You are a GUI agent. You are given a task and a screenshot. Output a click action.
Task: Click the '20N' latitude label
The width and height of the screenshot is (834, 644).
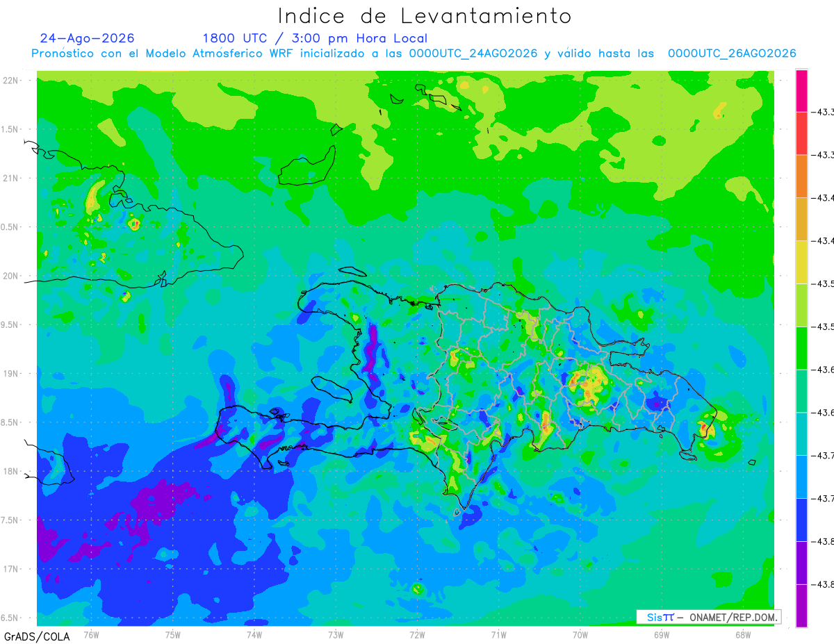pos(12,276)
